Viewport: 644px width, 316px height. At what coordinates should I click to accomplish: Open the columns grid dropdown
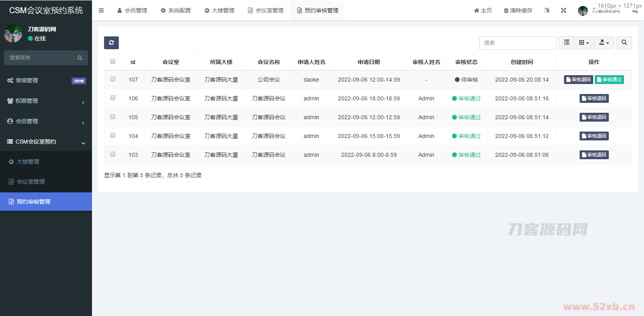584,43
